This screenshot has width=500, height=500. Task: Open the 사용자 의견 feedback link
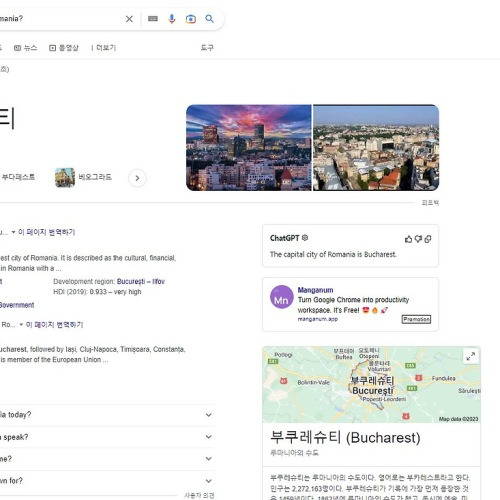tap(199, 496)
